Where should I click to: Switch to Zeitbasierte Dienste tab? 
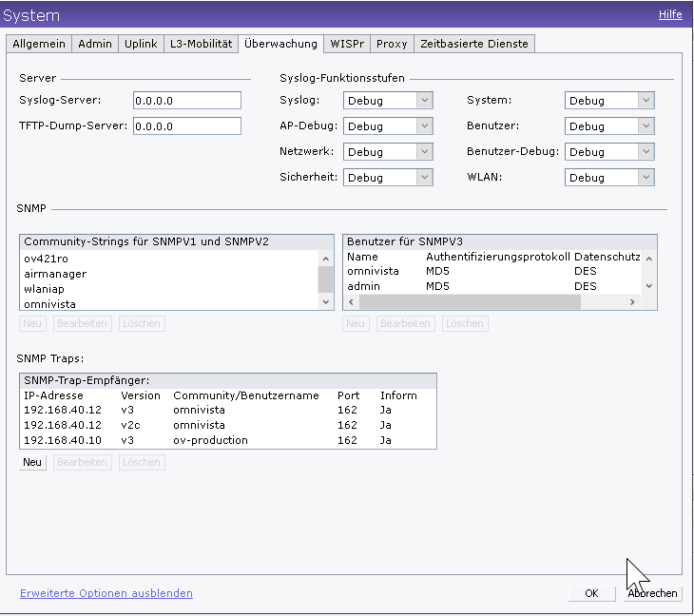[x=474, y=44]
